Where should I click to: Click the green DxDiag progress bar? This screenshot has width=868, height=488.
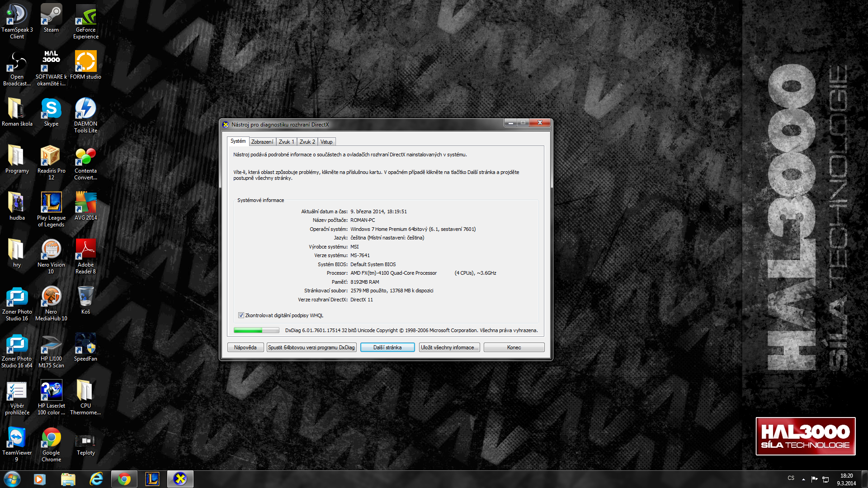[256, 330]
